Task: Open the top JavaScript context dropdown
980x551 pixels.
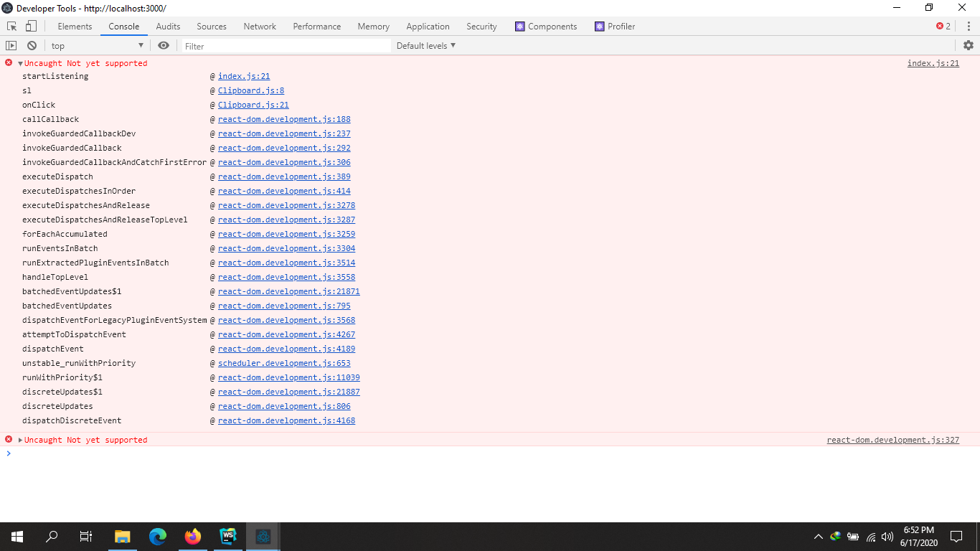Action: (98, 46)
